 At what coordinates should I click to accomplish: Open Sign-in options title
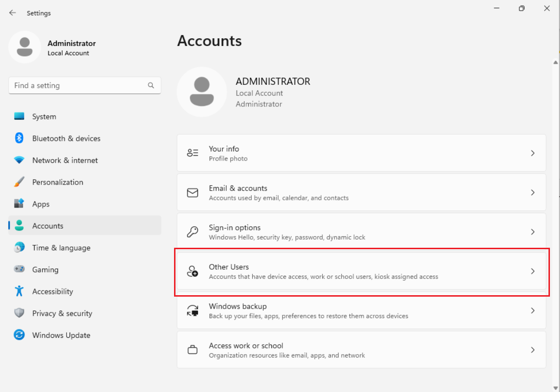point(234,228)
